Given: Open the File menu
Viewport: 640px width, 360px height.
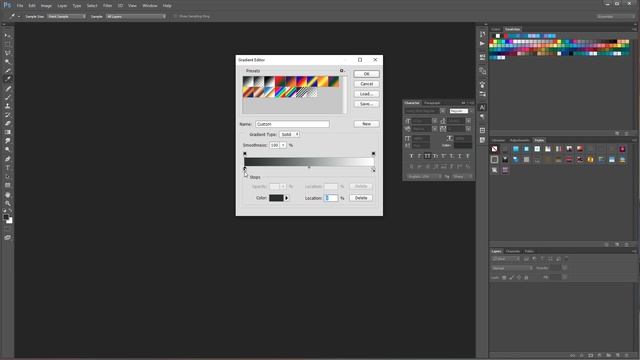Looking at the screenshot, I should point(20,6).
